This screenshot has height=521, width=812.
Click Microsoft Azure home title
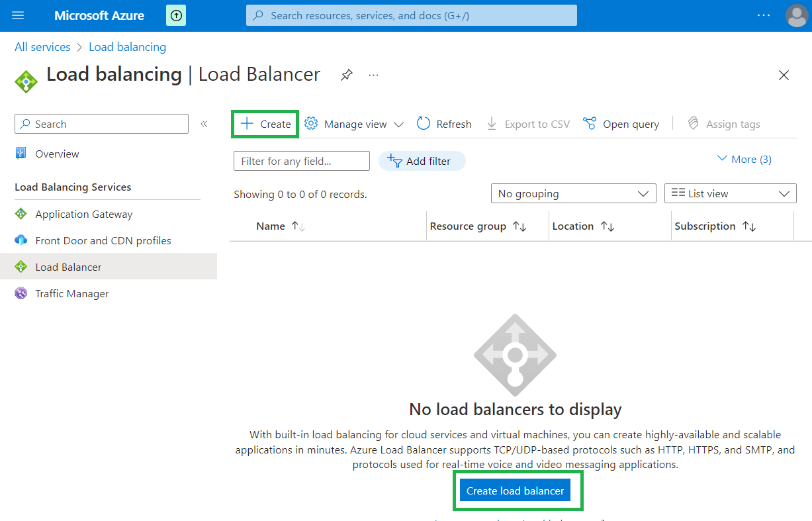pos(99,15)
